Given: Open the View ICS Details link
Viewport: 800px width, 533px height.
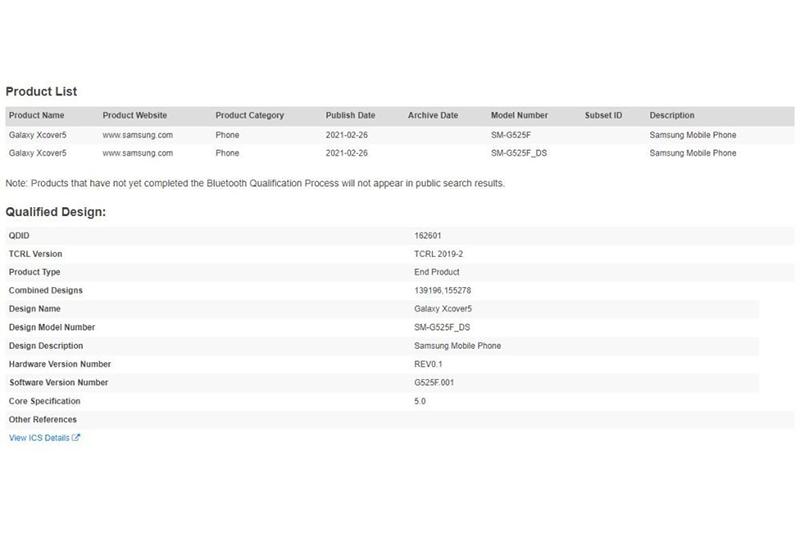Looking at the screenshot, I should (39, 438).
